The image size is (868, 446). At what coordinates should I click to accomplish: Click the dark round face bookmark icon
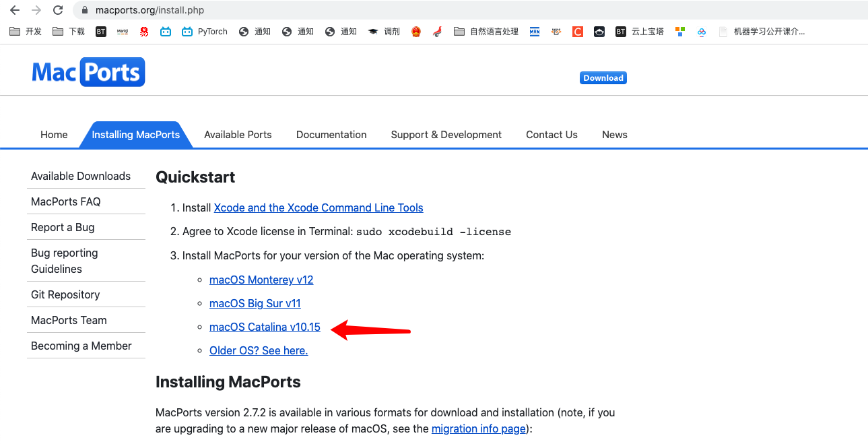click(599, 32)
